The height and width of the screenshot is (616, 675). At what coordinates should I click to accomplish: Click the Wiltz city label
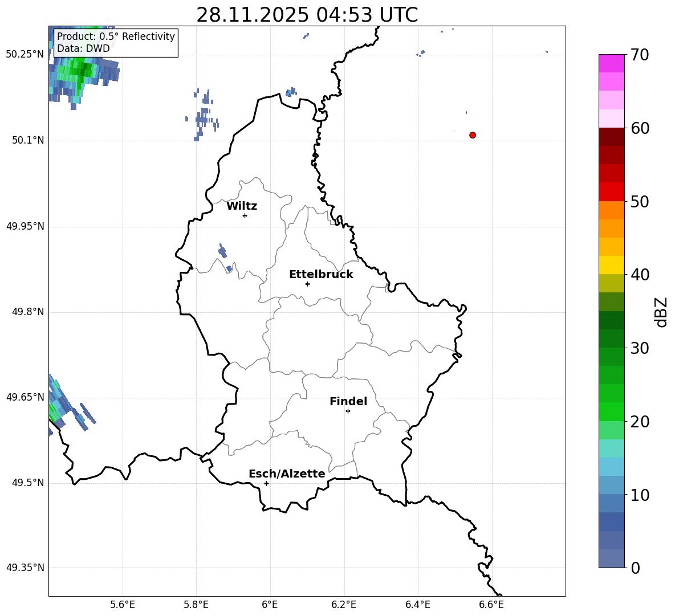(242, 206)
